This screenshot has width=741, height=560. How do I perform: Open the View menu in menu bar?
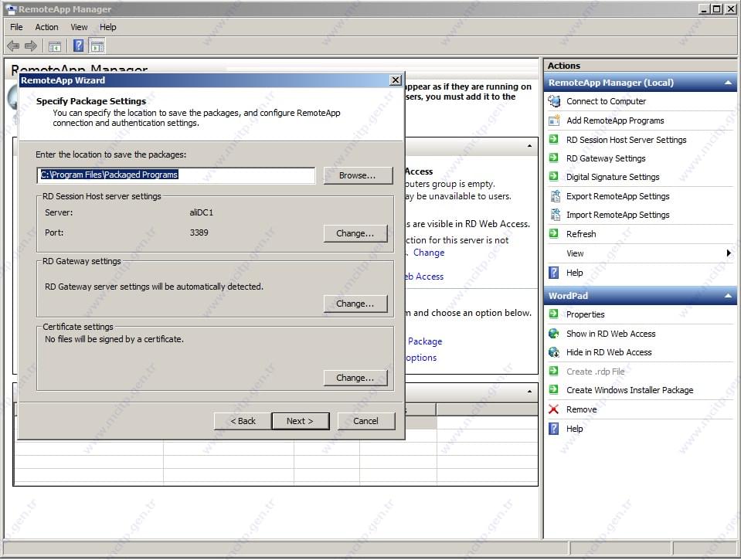(x=79, y=27)
